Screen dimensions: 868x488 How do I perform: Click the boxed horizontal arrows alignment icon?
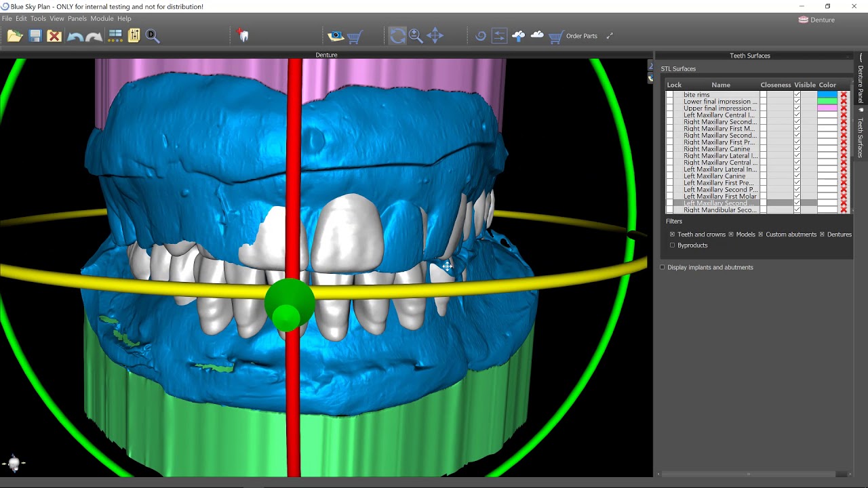click(499, 36)
